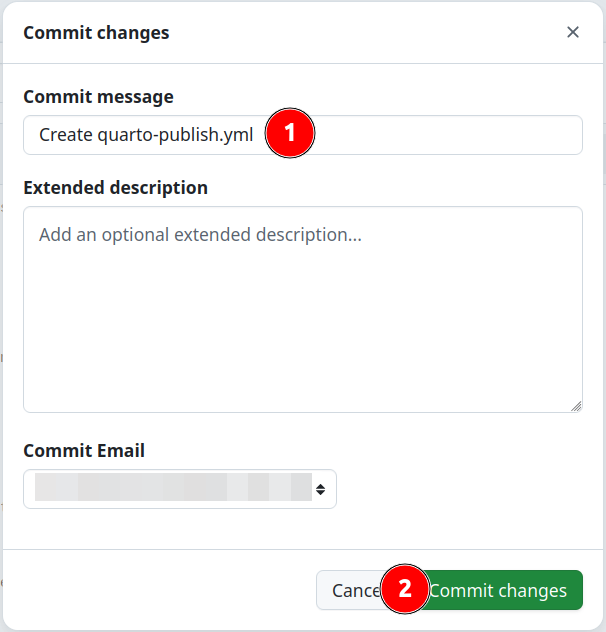Click the "Create quarto-publish.yml" text
606x632 pixels.
tap(146, 135)
